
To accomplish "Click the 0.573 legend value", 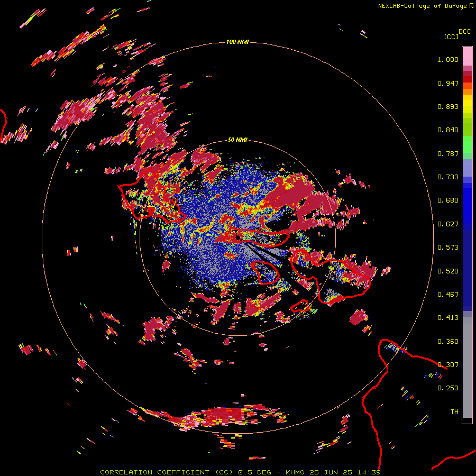I will (x=448, y=248).
